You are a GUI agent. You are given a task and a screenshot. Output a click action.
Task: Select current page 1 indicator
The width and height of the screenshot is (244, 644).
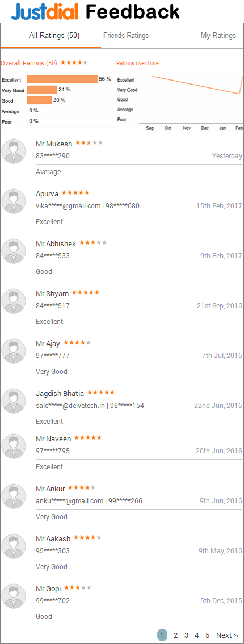(x=162, y=635)
